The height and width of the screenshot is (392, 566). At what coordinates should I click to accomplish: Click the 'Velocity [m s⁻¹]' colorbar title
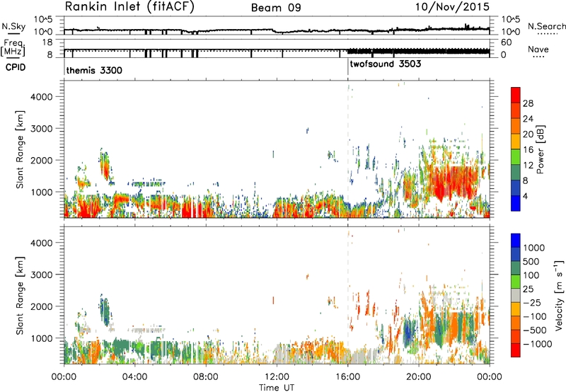(x=559, y=295)
